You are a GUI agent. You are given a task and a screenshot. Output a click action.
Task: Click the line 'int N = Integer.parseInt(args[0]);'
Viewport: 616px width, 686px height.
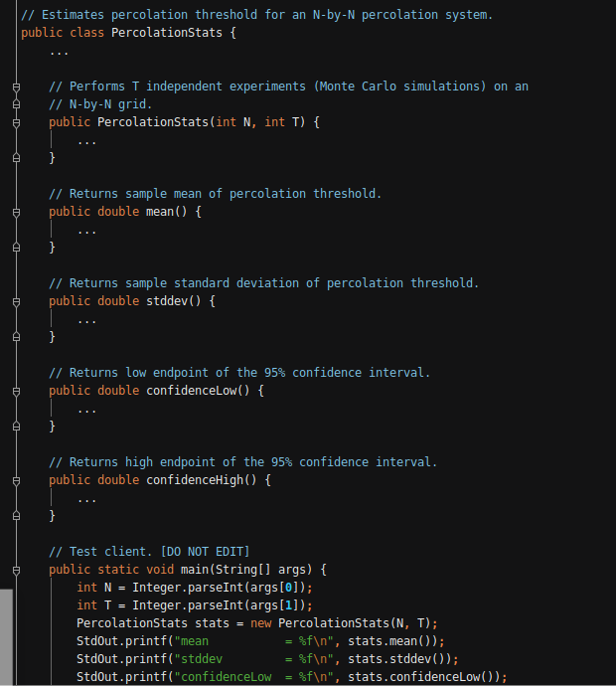[195, 588]
